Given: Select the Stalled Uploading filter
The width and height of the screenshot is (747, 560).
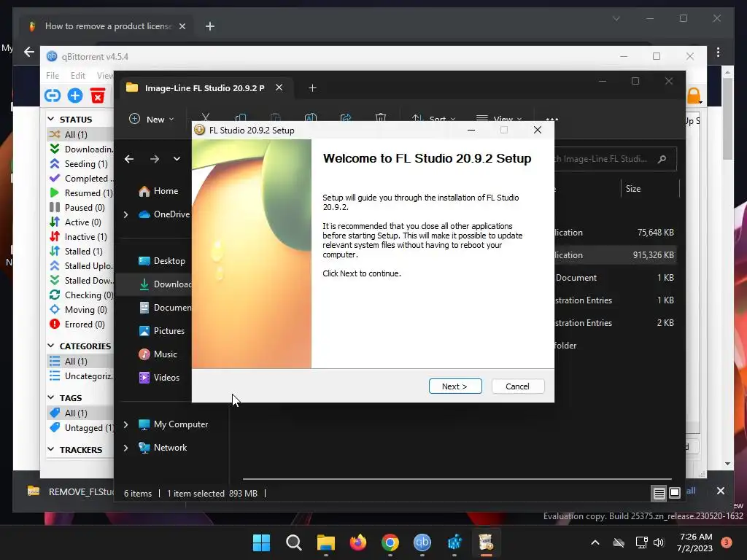Looking at the screenshot, I should pos(80,266).
